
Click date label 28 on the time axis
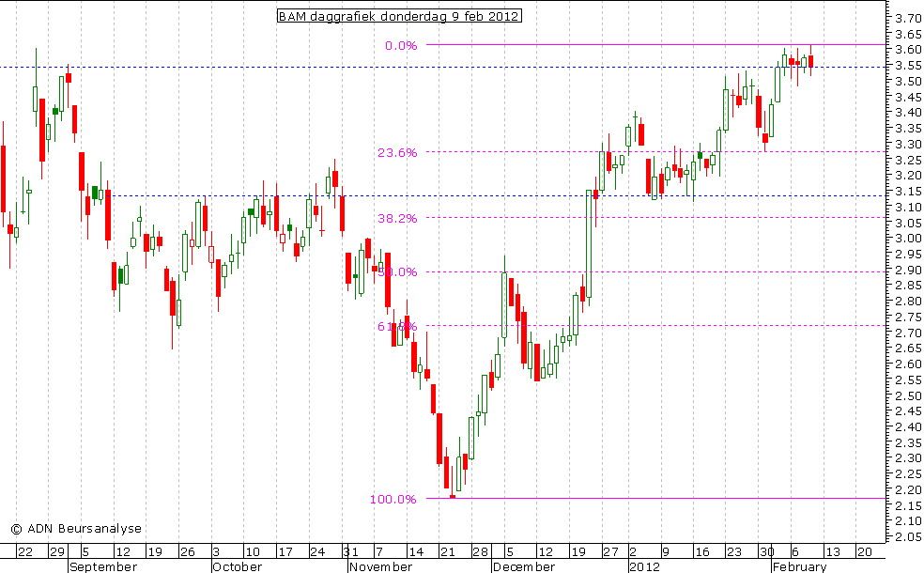[480, 551]
